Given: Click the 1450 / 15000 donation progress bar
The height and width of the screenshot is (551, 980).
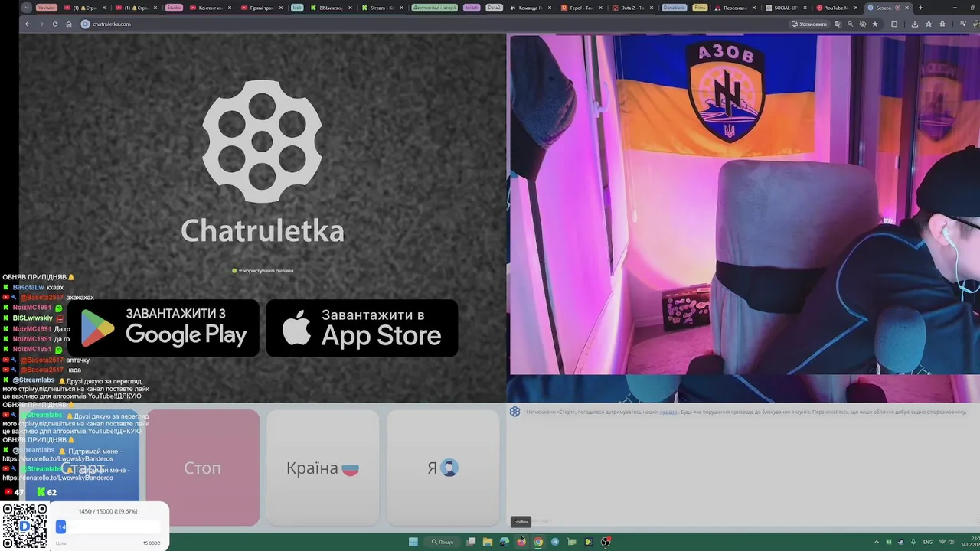Looking at the screenshot, I should [x=108, y=527].
